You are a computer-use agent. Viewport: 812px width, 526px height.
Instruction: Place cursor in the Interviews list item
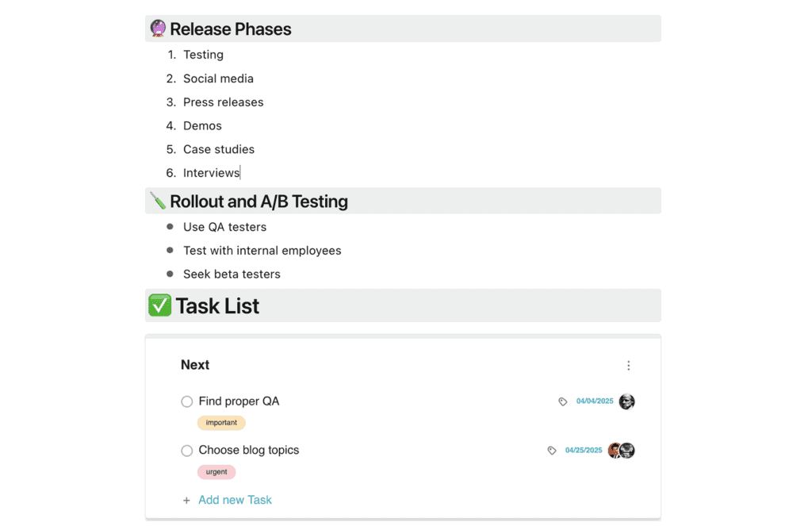tap(211, 172)
